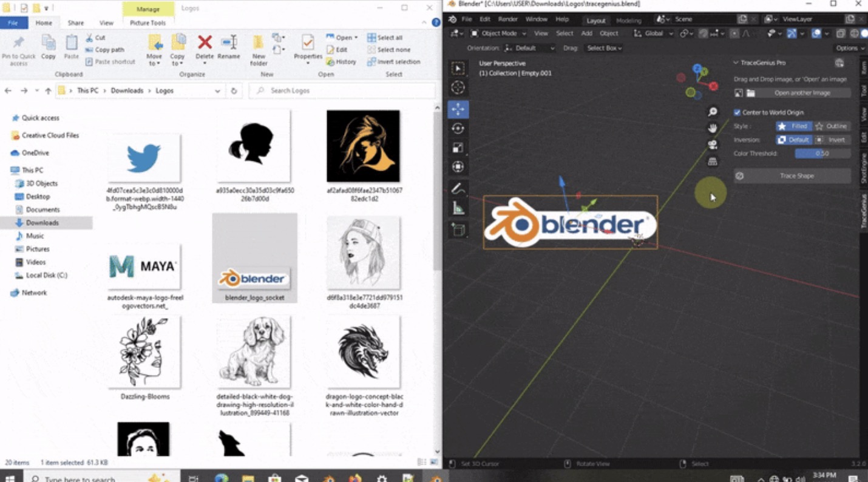The height and width of the screenshot is (482, 868).
Task: Choose the Outline style option
Action: (832, 126)
